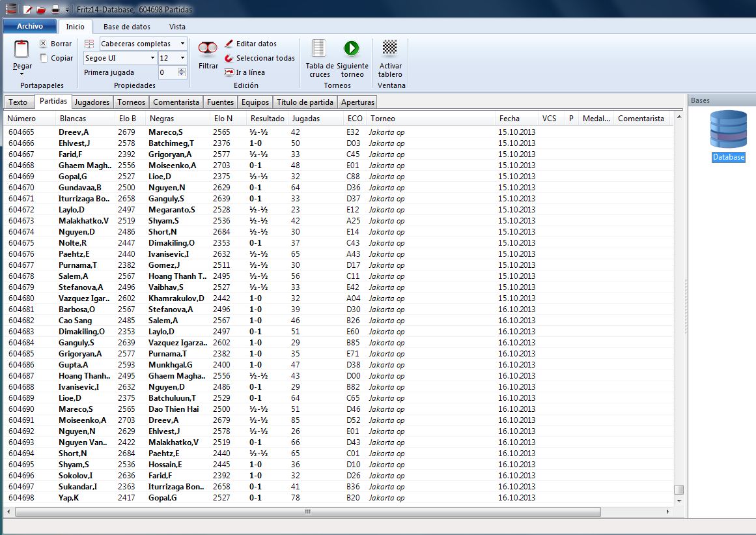Click the Ir a línea icon
This screenshot has width=756, height=535.
(229, 72)
